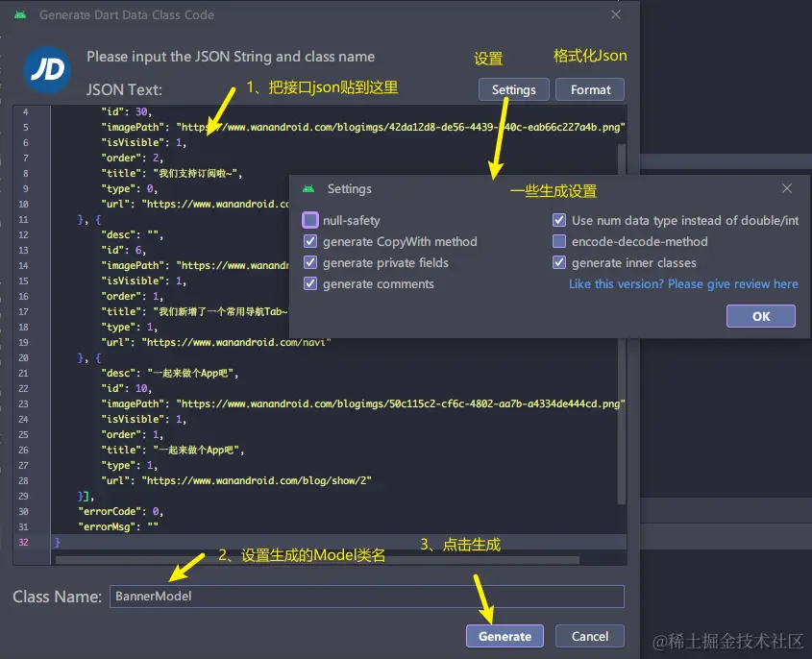Uncheck generate CopyWith method
The height and width of the screenshot is (659, 812).
pyautogui.click(x=308, y=241)
